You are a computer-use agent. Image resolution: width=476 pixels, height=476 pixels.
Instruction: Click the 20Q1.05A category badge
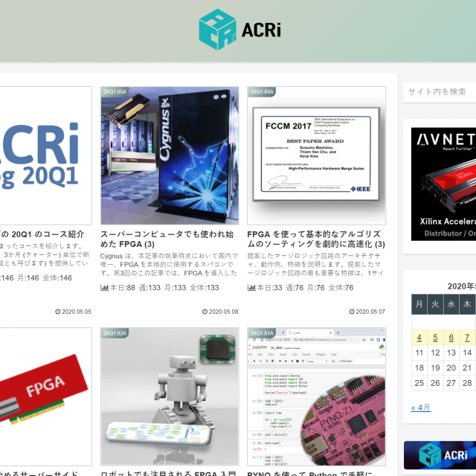pos(115,92)
